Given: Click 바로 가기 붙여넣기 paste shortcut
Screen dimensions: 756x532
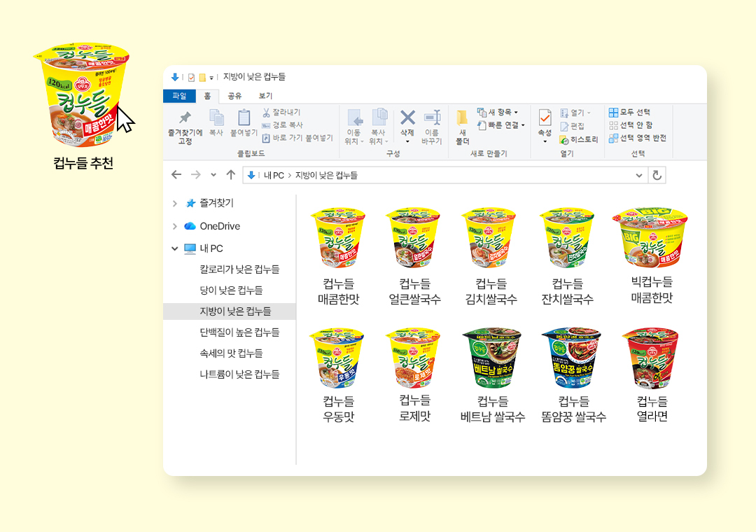Looking at the screenshot, I should [297, 138].
